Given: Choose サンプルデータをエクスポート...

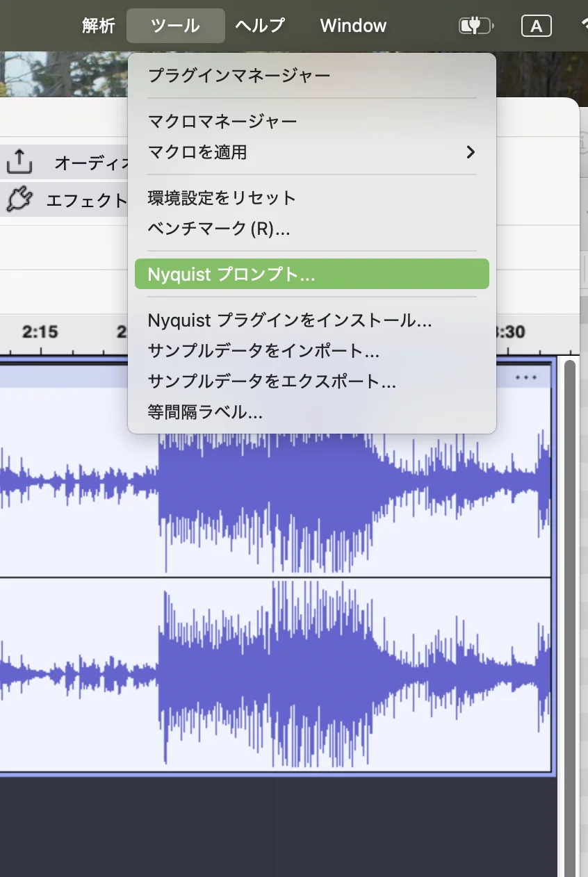Looking at the screenshot, I should tap(272, 382).
